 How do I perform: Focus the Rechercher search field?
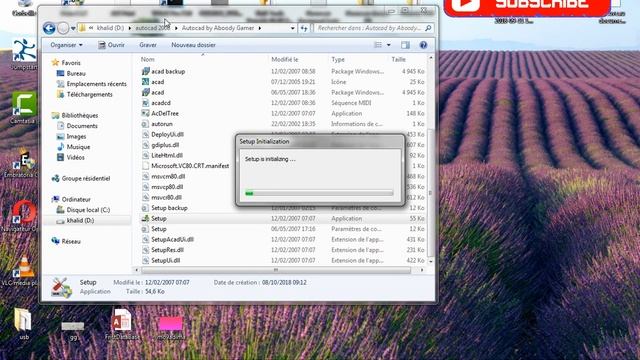[x=369, y=28]
